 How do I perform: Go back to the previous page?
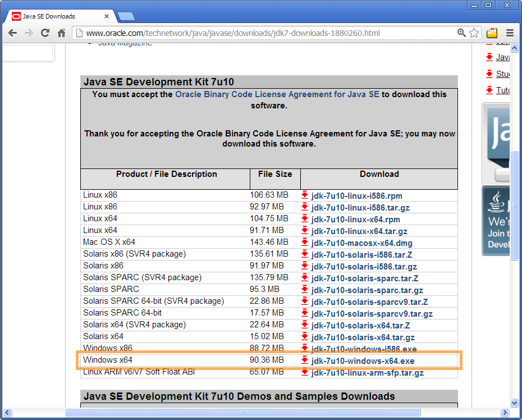point(13,33)
